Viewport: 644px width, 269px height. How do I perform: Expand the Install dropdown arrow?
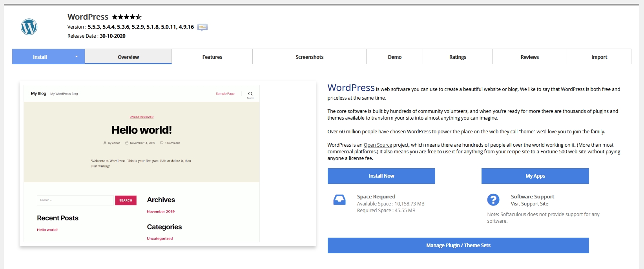[77, 57]
